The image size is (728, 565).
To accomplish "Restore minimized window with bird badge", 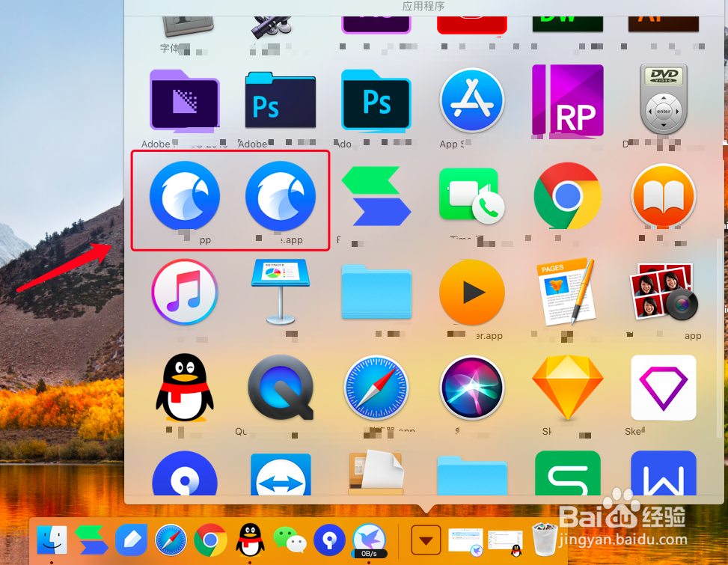I will (465, 541).
